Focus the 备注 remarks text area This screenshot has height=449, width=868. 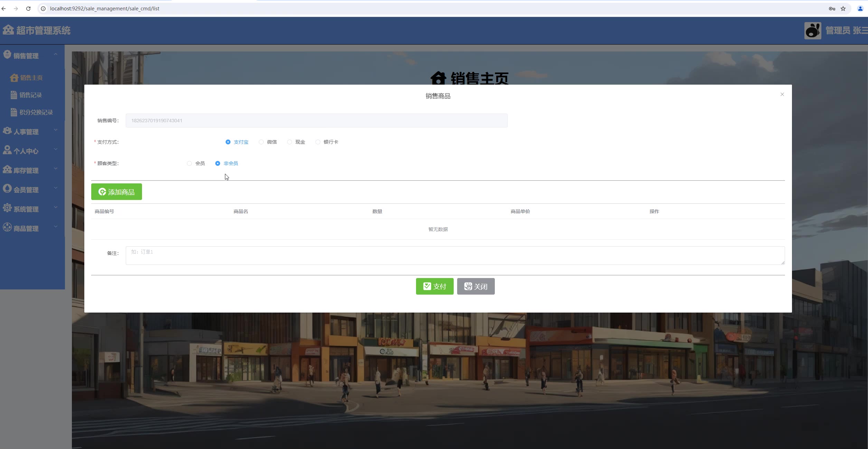point(455,256)
